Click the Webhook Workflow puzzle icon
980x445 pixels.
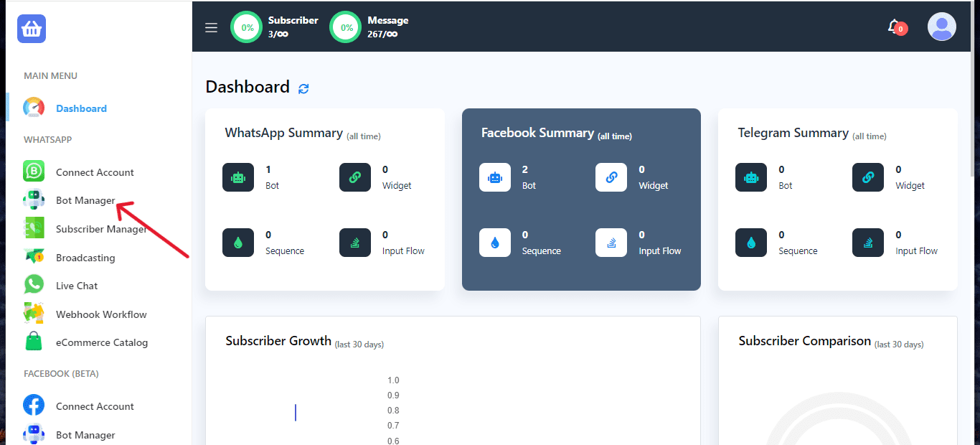coord(34,314)
